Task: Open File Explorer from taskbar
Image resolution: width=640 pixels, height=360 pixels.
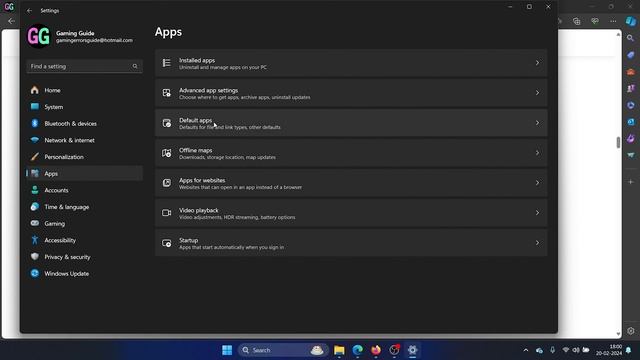Action: click(x=339, y=350)
